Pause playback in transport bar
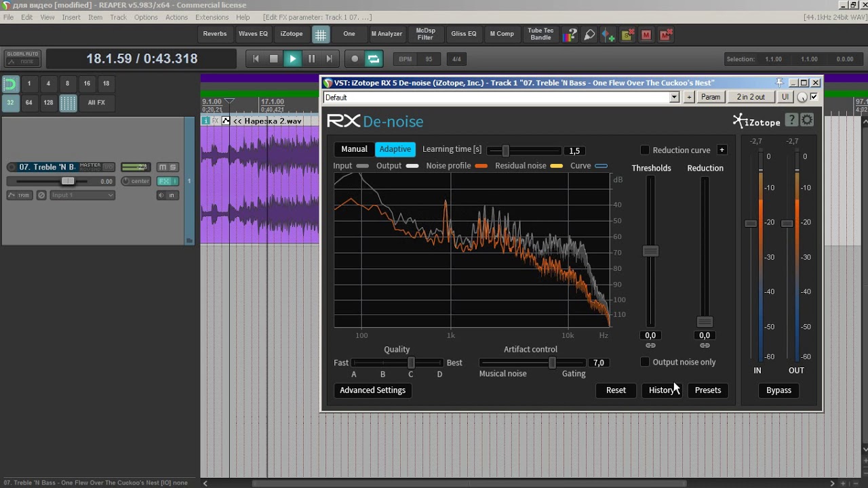868x488 pixels. coord(311,59)
